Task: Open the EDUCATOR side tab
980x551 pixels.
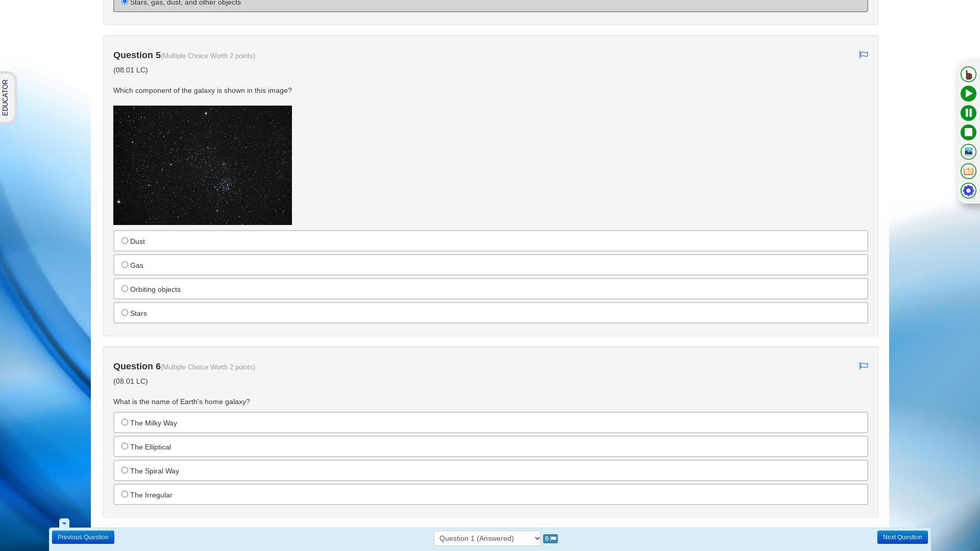Action: tap(6, 97)
